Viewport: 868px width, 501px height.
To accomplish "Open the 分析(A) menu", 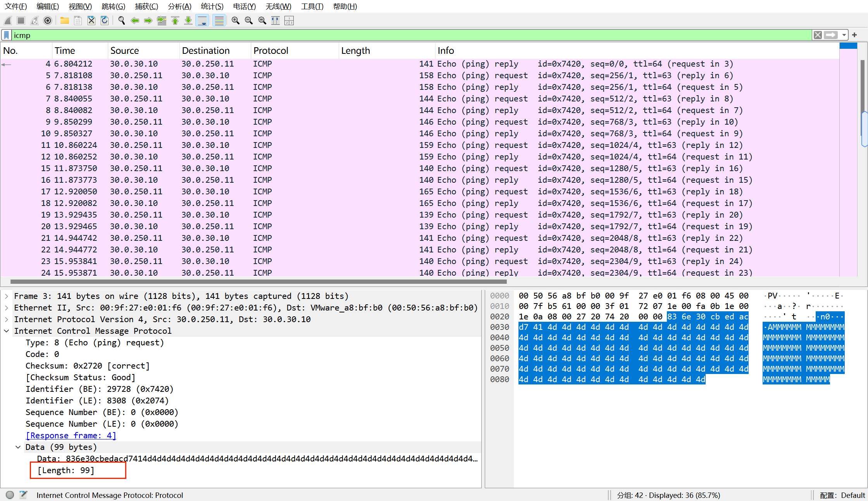I will (179, 6).
